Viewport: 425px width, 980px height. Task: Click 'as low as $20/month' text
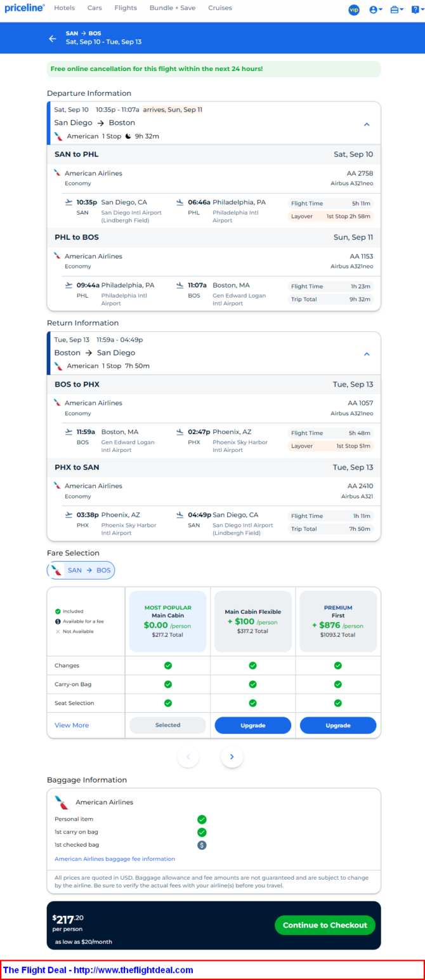[84, 942]
